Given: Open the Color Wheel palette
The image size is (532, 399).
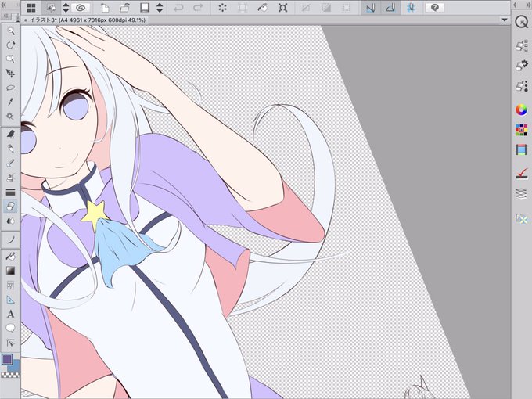Looking at the screenshot, I should coord(522,110).
